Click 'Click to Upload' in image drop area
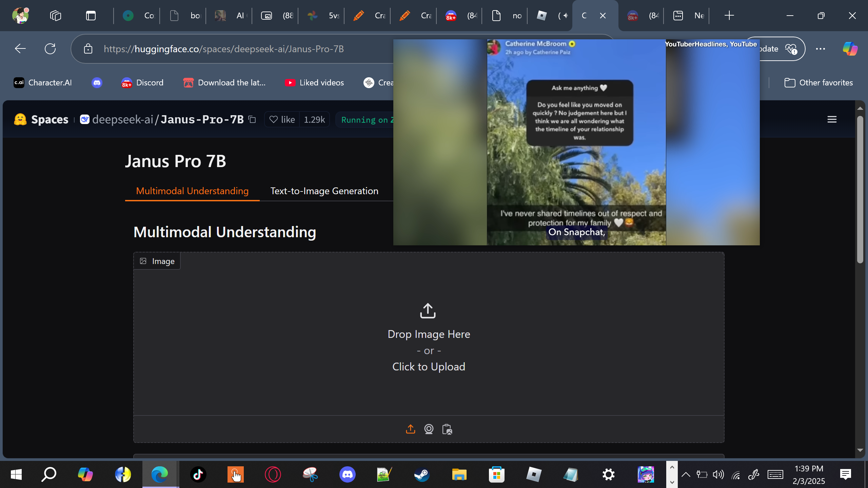 tap(429, 367)
